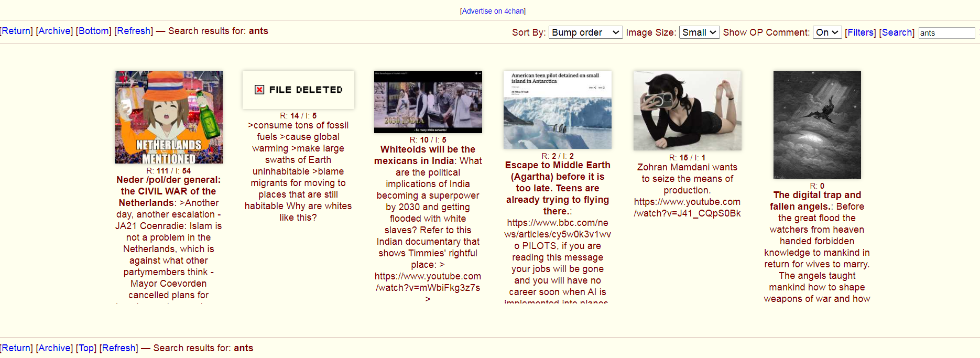
Task: Click the 'Escape to Middle Earth' thread title
Action: (558, 188)
